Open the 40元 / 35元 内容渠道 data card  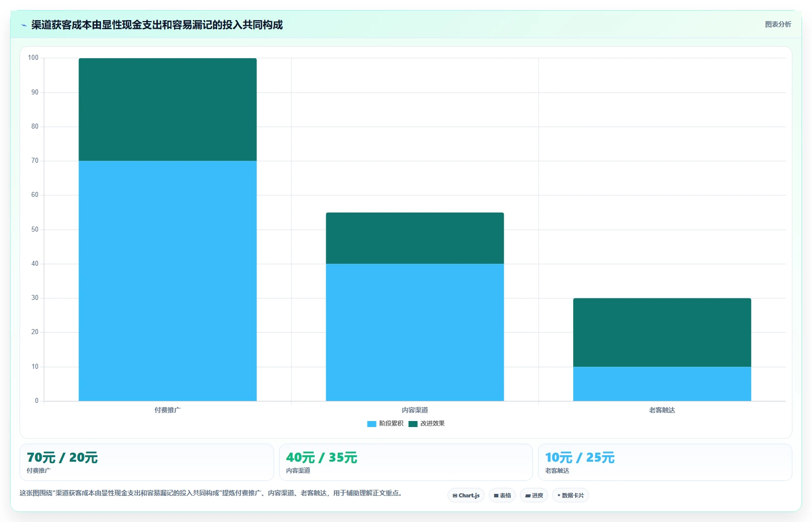[406, 462]
